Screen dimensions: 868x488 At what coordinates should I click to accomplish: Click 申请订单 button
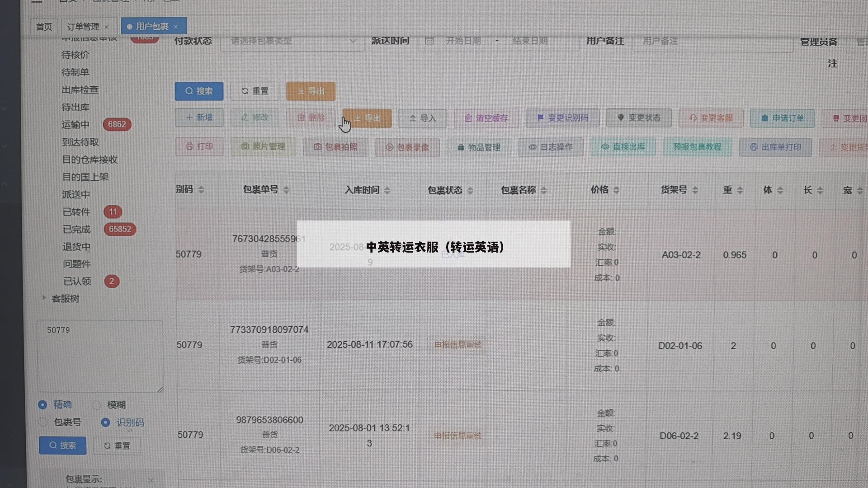tap(783, 118)
